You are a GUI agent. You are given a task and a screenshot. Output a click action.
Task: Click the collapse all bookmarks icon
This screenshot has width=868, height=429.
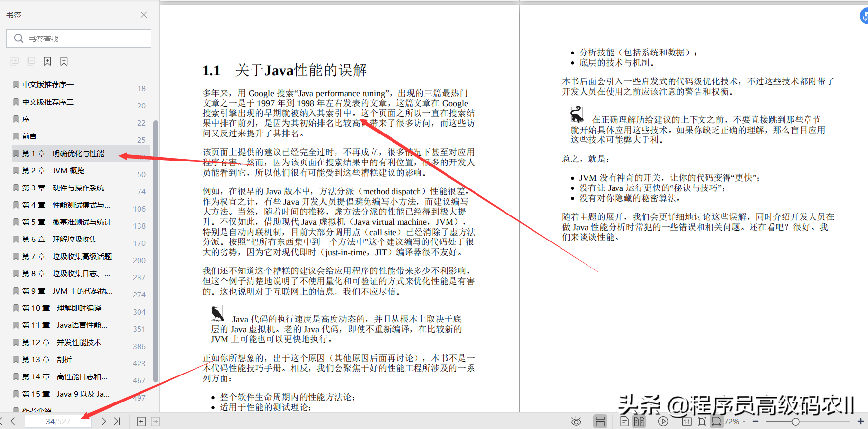click(31, 61)
